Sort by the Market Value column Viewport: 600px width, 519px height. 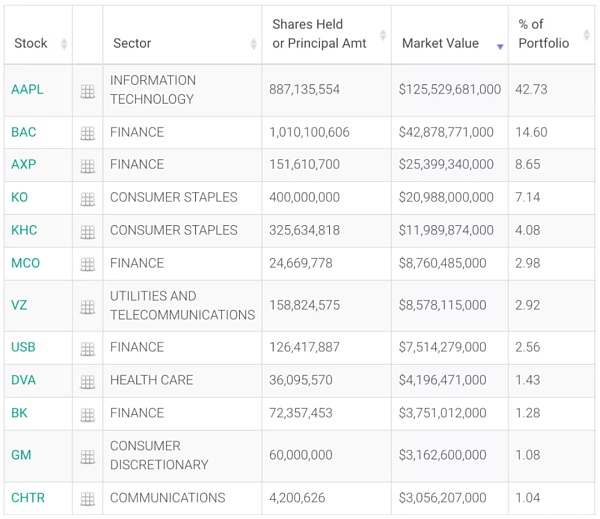click(440, 44)
